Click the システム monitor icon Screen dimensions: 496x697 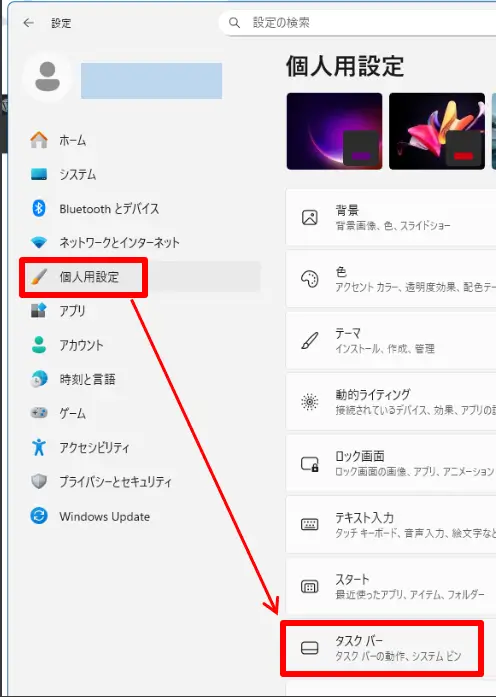tap(39, 174)
